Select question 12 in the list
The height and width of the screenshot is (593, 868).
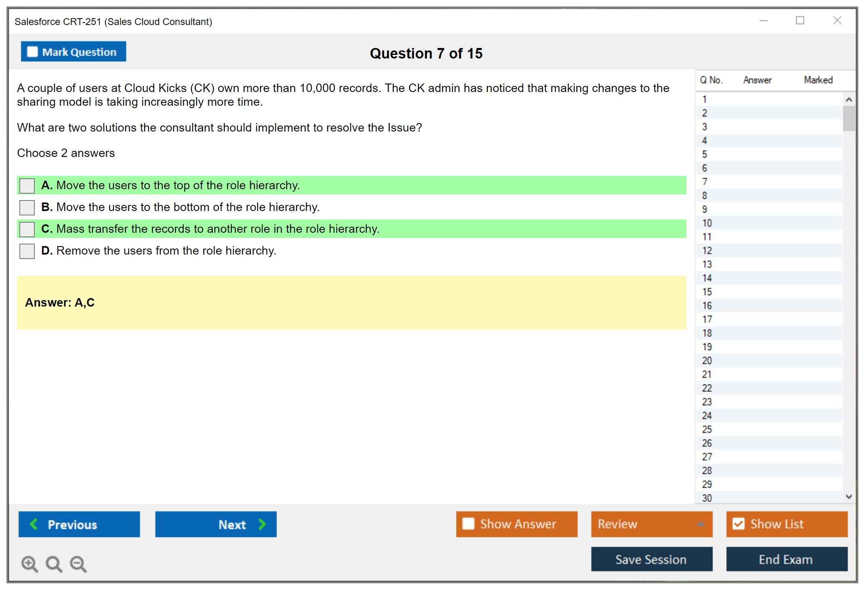707,251
